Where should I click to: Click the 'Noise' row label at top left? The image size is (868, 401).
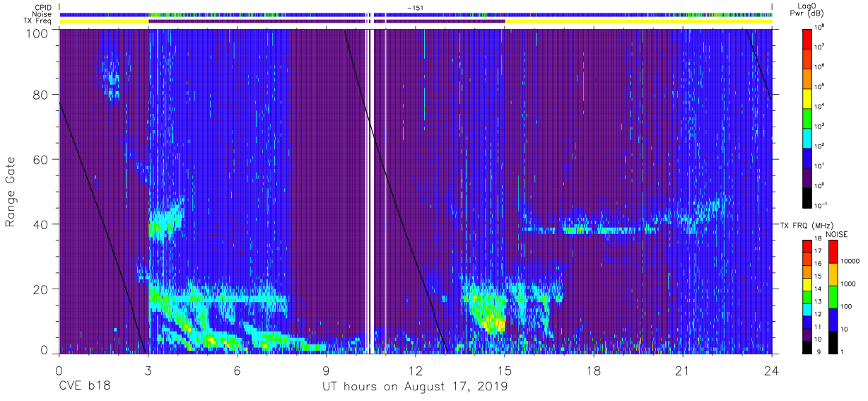point(42,14)
